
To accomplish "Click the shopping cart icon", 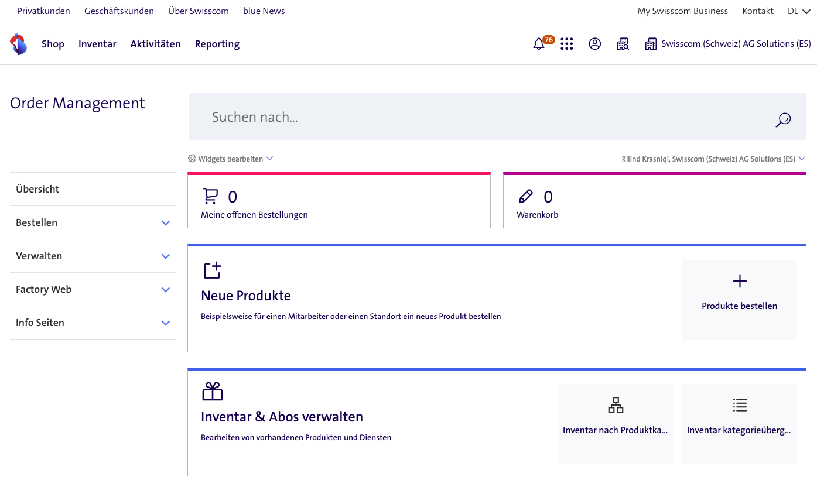I will (210, 196).
